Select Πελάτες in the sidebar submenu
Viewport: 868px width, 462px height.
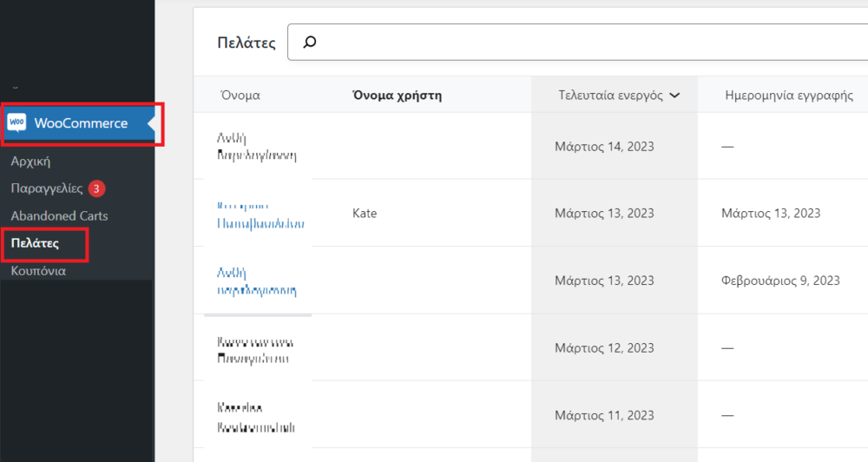coord(35,243)
